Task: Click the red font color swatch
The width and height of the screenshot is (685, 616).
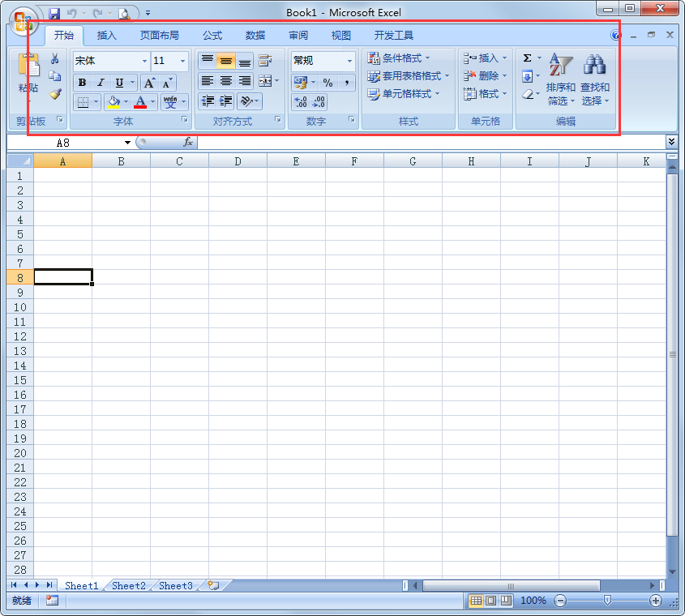Action: (x=139, y=105)
